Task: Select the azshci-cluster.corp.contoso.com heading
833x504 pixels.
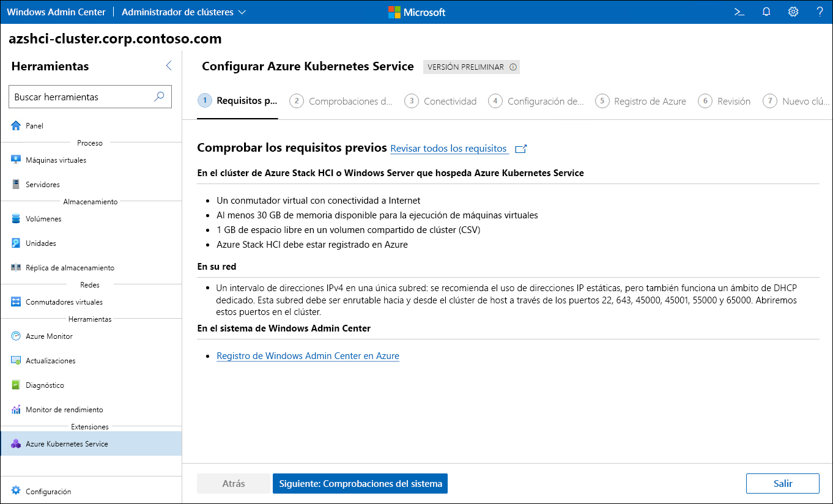Action: click(116, 39)
